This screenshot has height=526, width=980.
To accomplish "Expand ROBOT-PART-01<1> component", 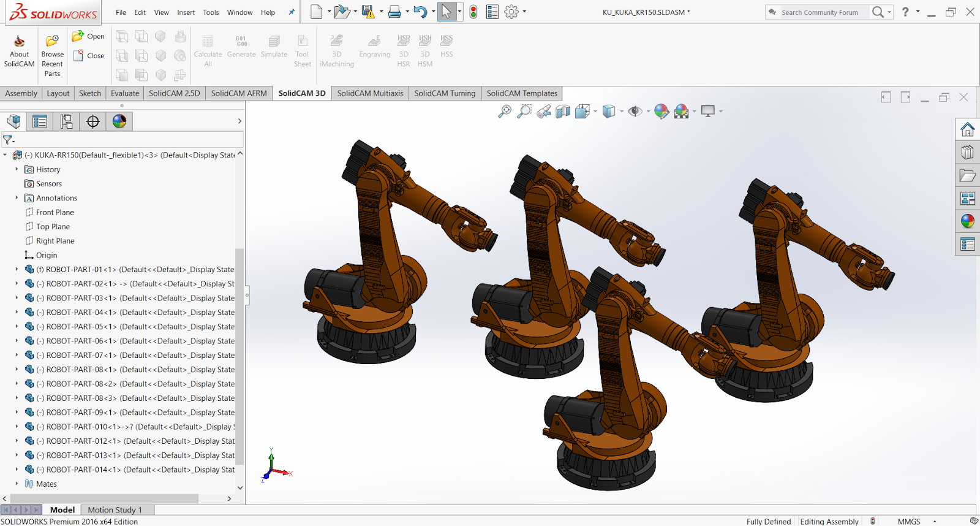I will tap(17, 269).
